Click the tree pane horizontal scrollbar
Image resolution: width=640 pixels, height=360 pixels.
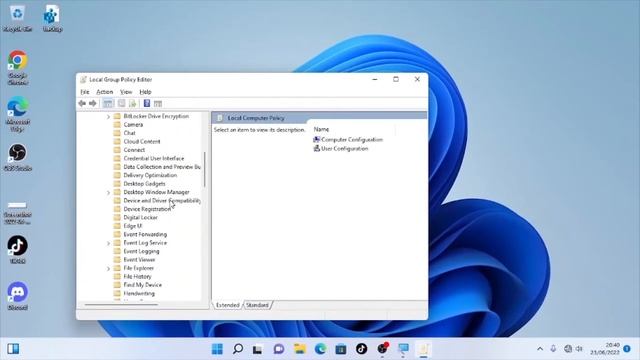coord(121,304)
